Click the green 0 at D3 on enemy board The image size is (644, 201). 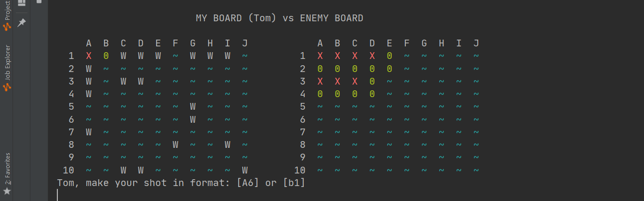coord(372,81)
